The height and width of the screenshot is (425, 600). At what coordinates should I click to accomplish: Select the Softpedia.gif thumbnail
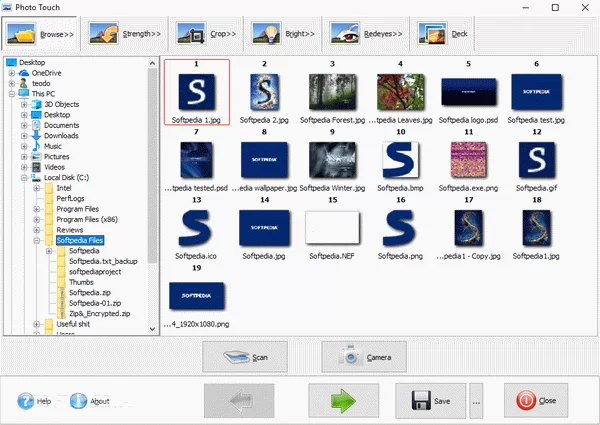(536, 160)
